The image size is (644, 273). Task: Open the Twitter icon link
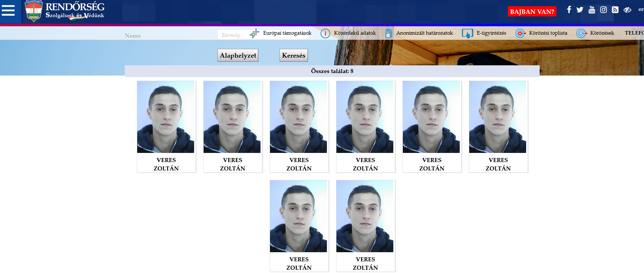[580, 9]
